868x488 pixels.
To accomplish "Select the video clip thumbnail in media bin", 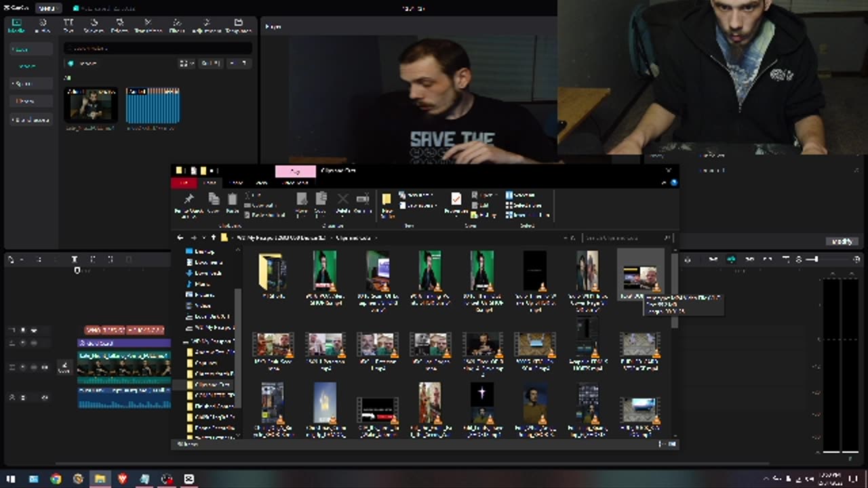I will [91, 105].
